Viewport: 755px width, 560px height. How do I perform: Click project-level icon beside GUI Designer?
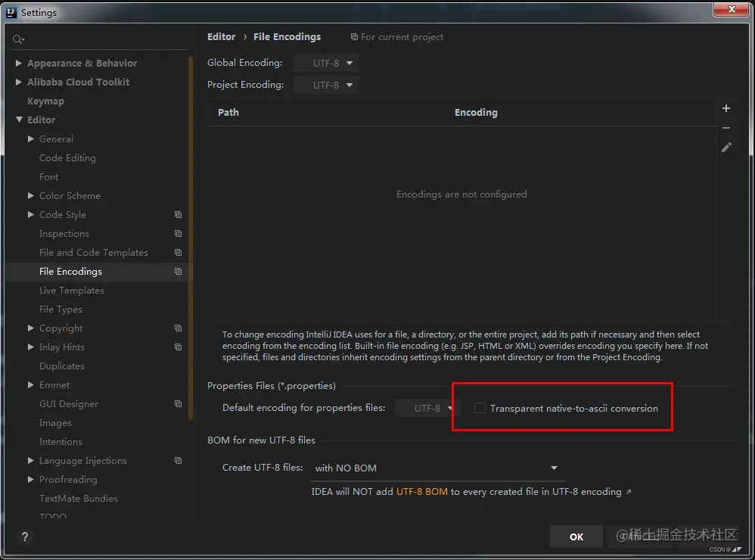(x=178, y=404)
